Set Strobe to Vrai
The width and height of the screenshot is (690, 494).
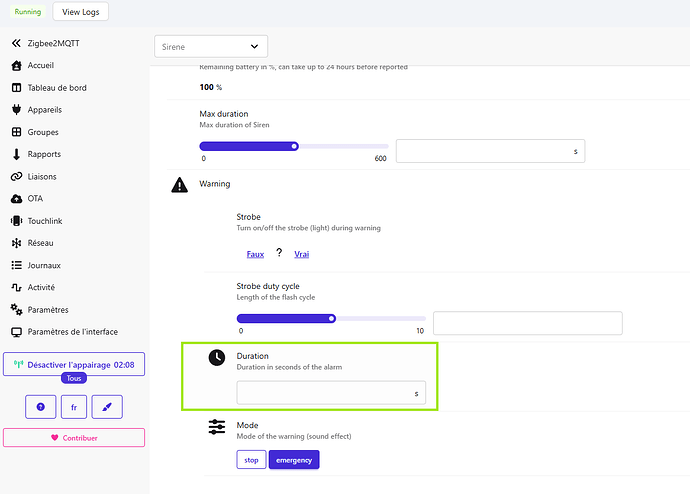301,254
